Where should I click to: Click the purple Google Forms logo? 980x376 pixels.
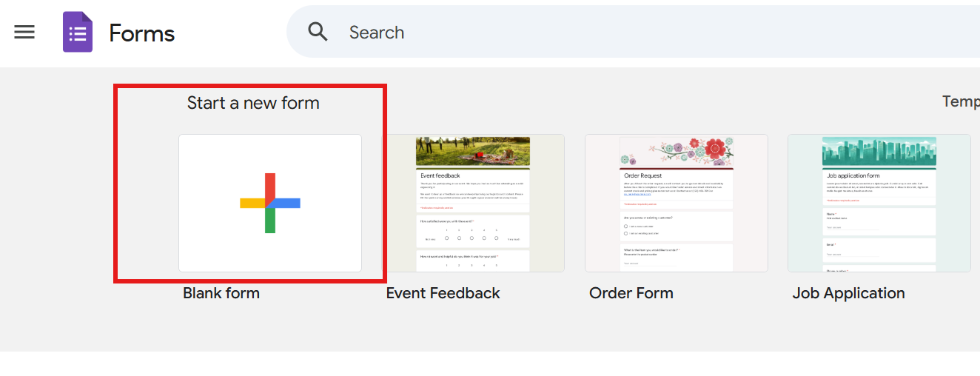(78, 33)
